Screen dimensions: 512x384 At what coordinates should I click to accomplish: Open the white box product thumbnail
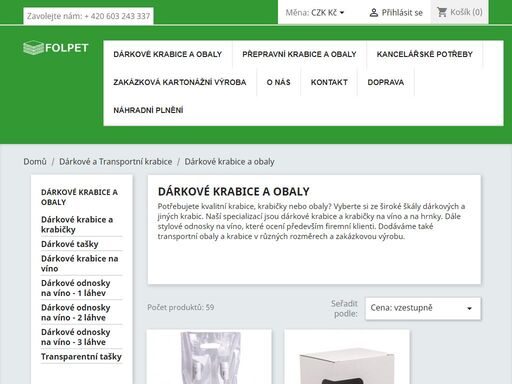pyautogui.click(x=347, y=357)
